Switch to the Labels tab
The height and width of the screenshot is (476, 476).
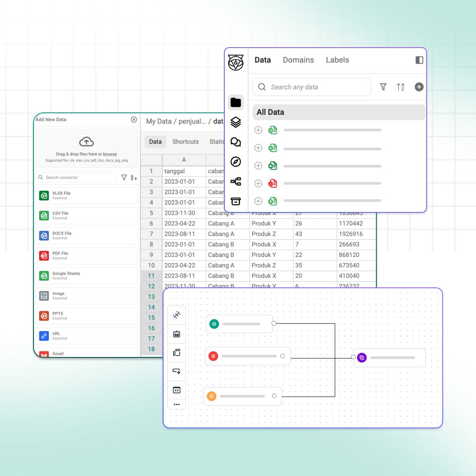[337, 60]
